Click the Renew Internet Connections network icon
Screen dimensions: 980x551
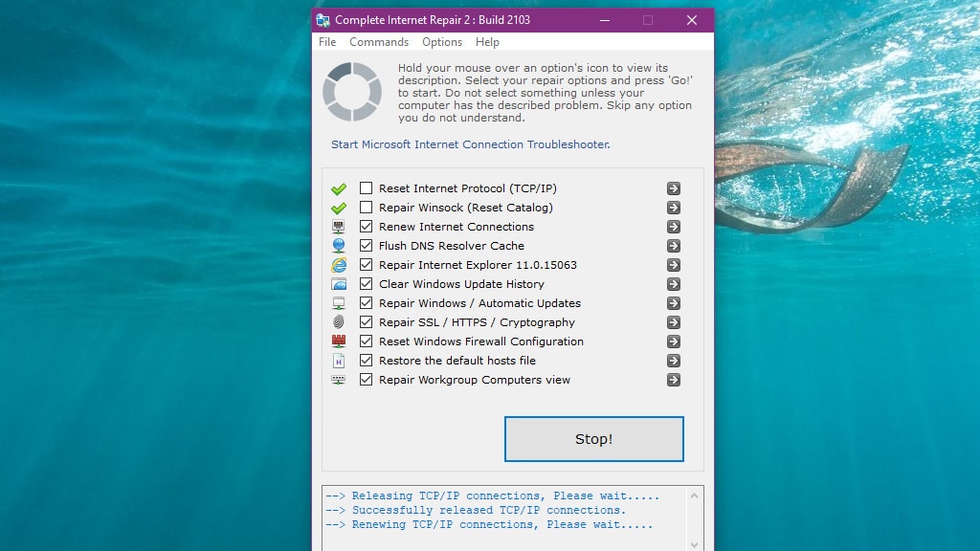[x=340, y=227]
